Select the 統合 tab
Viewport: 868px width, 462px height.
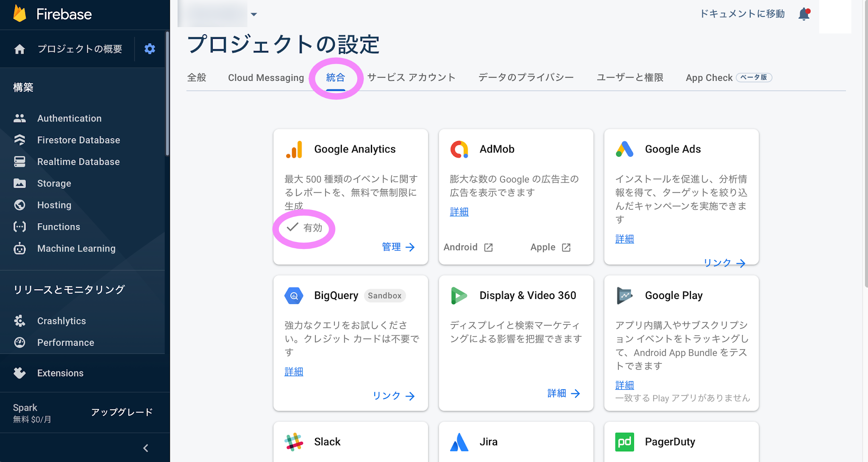[x=336, y=77]
